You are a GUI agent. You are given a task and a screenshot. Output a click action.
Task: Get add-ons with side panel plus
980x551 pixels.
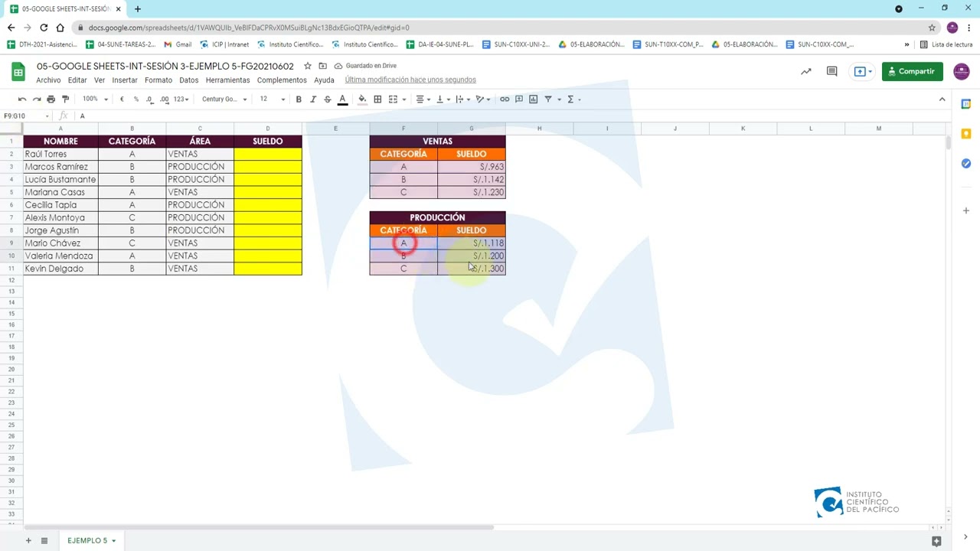point(965,210)
